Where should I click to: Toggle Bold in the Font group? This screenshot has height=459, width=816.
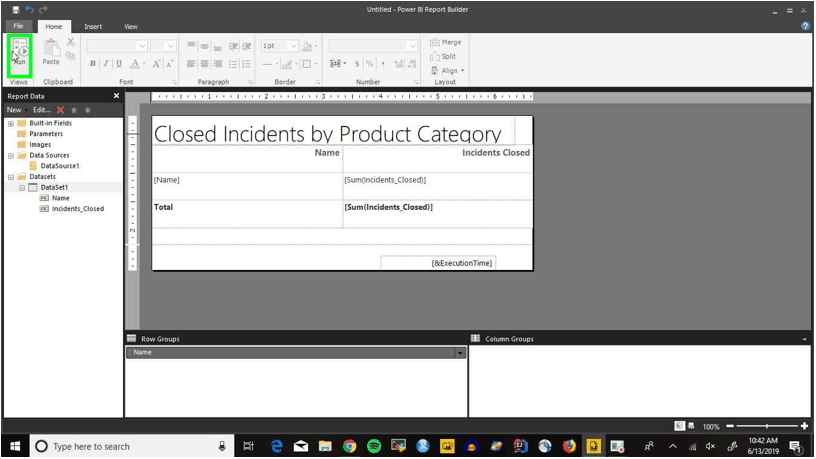(93, 63)
